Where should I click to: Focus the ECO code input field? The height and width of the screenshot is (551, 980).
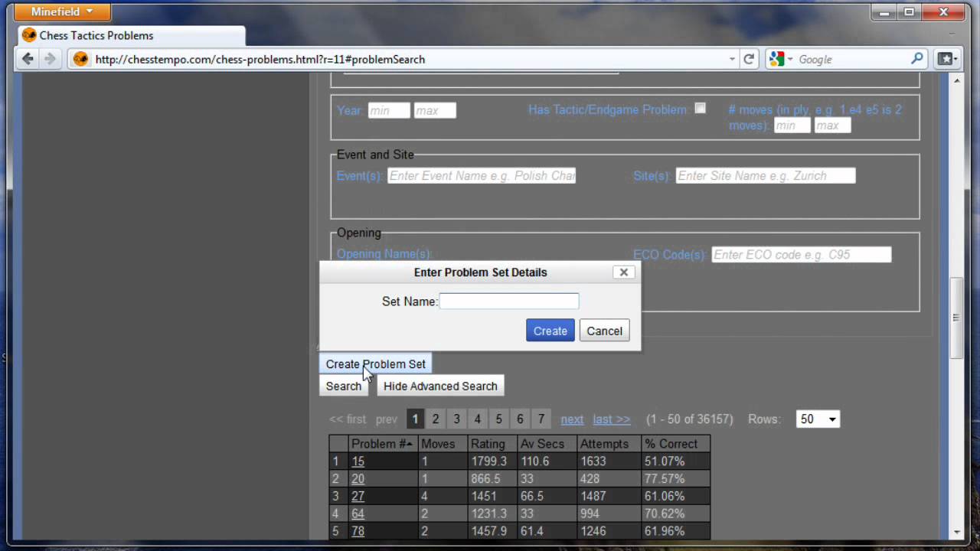pyautogui.click(x=802, y=255)
